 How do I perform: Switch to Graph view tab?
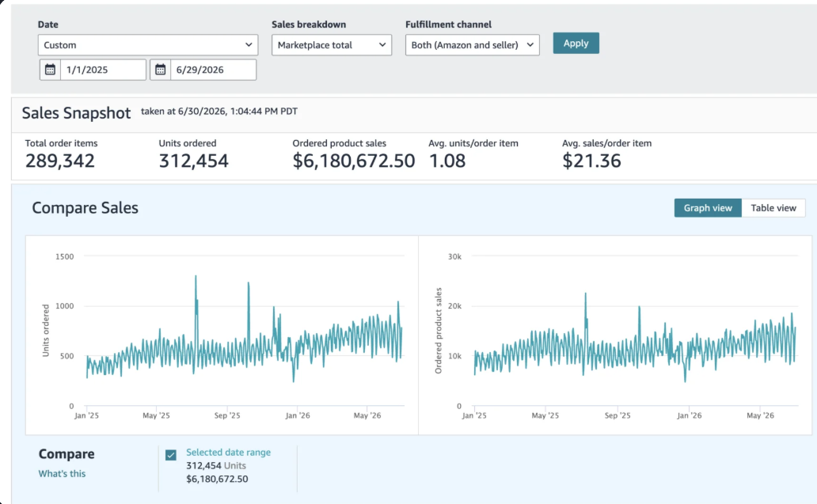point(708,208)
